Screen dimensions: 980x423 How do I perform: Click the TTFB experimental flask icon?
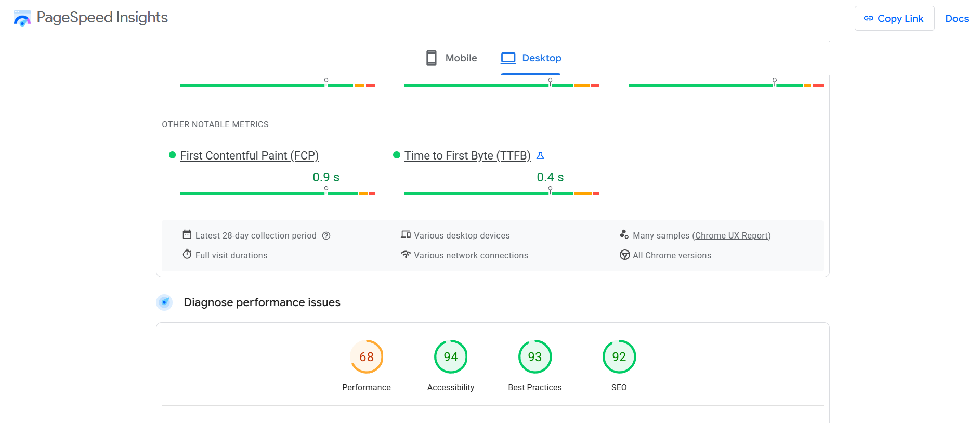[540, 156]
